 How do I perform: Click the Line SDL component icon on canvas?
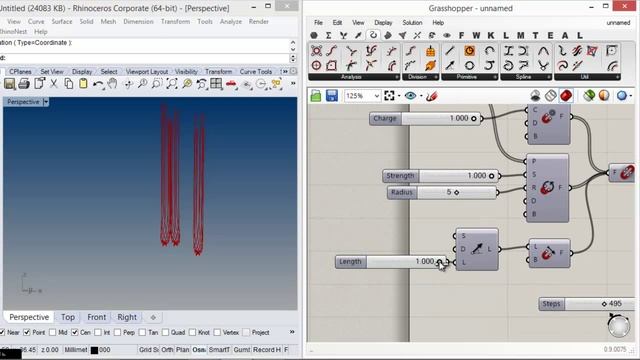(477, 249)
